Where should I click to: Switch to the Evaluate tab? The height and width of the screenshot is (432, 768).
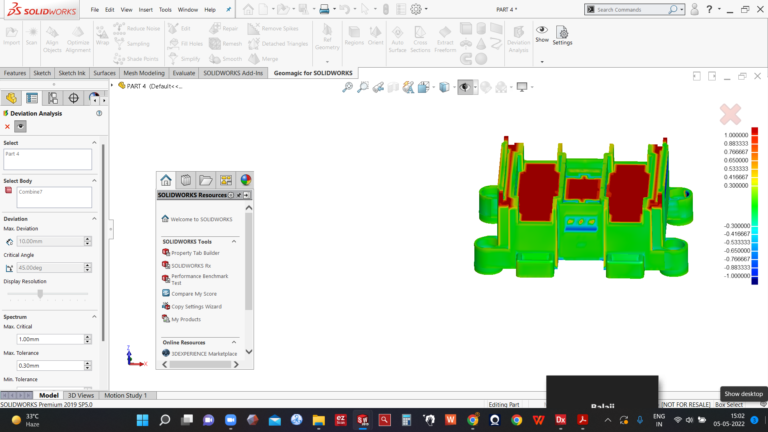coord(184,73)
